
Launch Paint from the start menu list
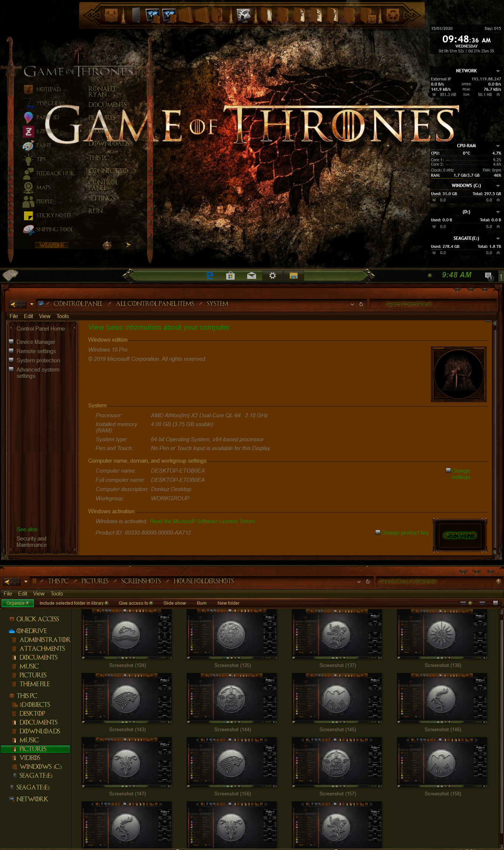click(37, 145)
